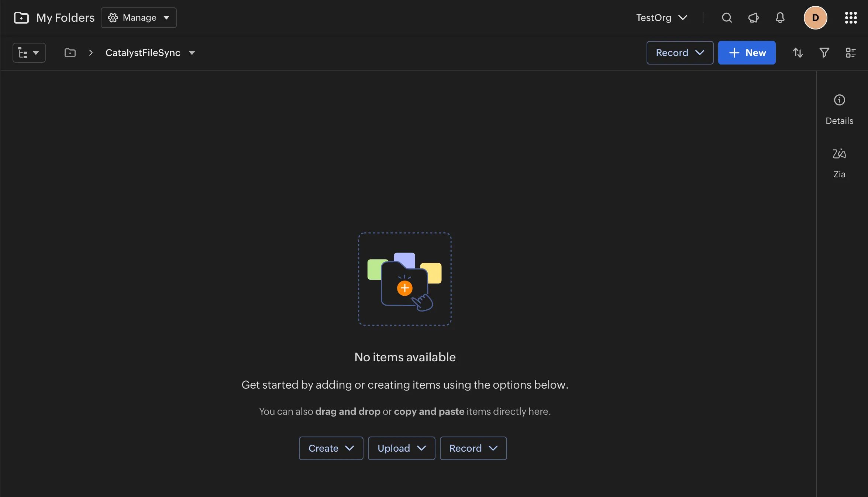The width and height of the screenshot is (868, 497).
Task: Open the Create menu at the bottom
Action: (x=331, y=448)
